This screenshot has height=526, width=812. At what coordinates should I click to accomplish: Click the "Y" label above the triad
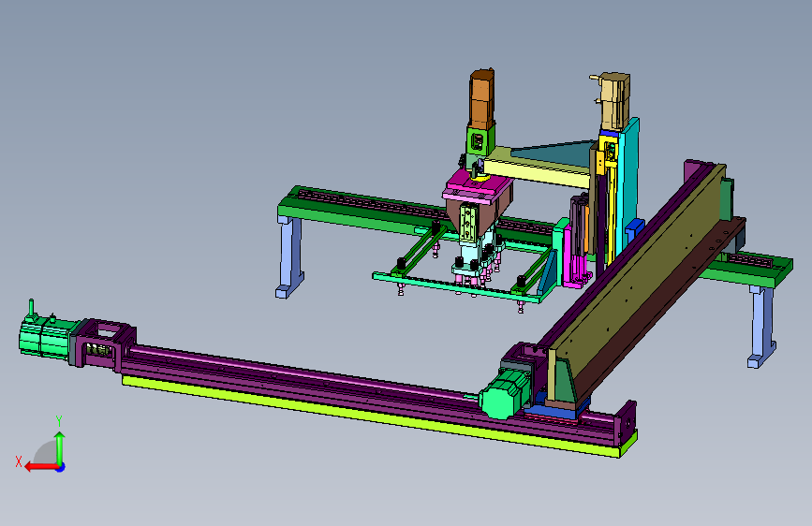(59, 421)
